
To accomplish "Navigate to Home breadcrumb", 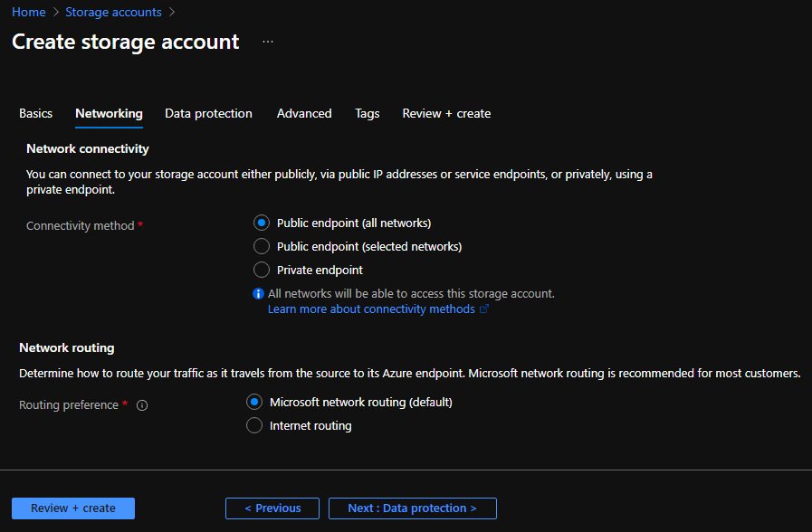I will pos(28,12).
